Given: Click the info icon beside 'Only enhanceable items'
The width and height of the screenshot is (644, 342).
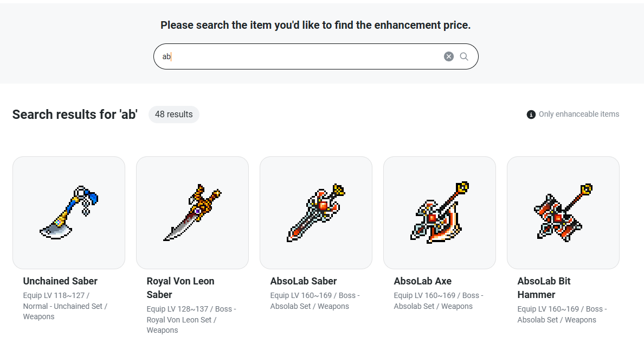Looking at the screenshot, I should tap(531, 115).
